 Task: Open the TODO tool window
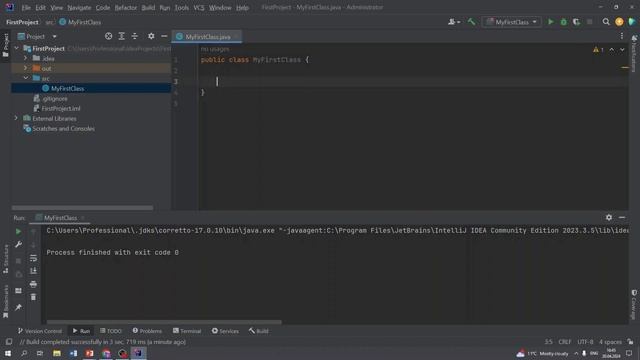(x=111, y=331)
